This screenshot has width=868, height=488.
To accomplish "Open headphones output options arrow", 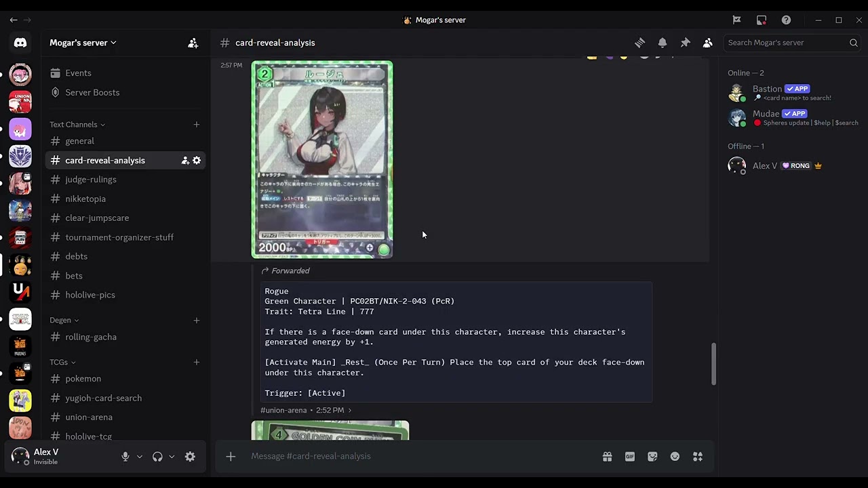I will tap(172, 457).
